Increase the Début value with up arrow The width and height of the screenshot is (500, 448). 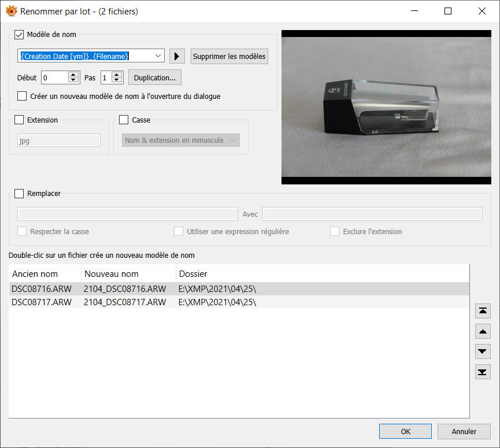tap(73, 75)
